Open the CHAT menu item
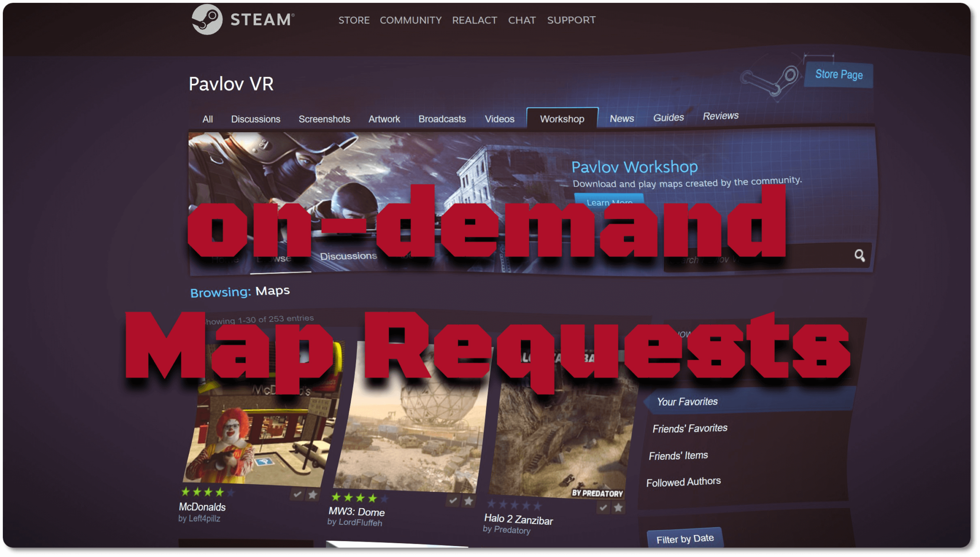 [x=522, y=20]
